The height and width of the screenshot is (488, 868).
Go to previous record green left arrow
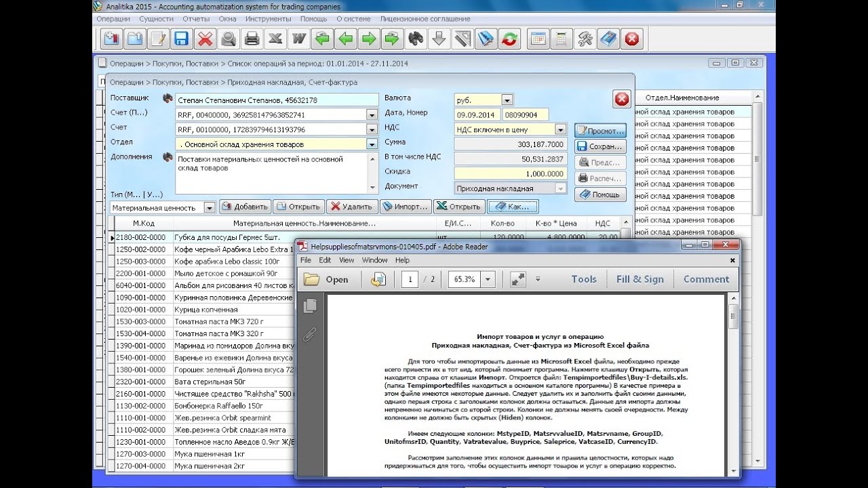click(x=345, y=39)
